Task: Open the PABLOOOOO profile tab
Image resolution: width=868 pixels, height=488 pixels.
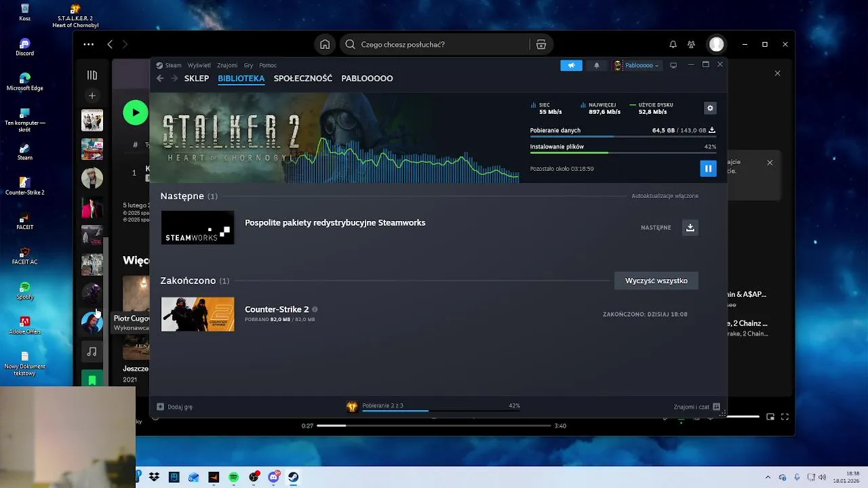Action: coord(367,79)
